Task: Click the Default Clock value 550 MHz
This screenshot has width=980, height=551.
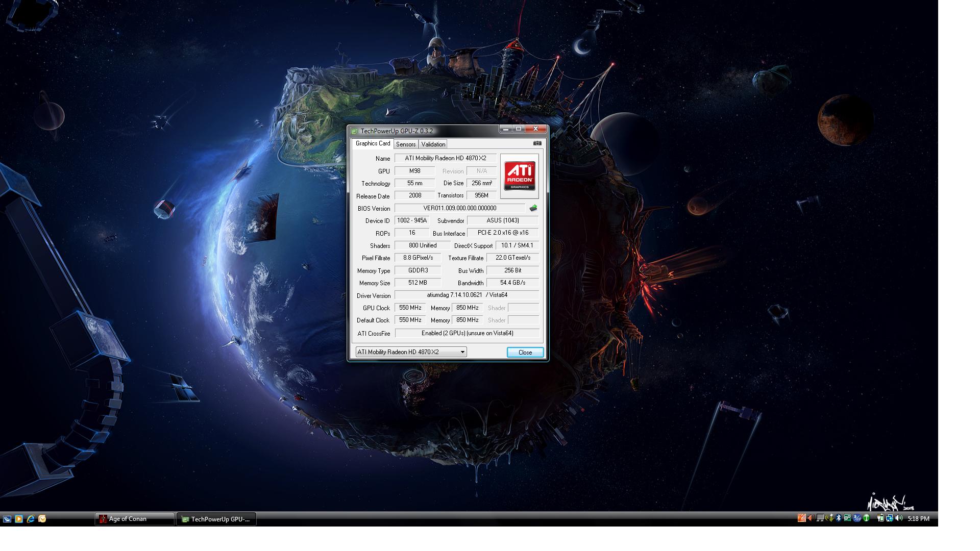Action: click(x=410, y=320)
